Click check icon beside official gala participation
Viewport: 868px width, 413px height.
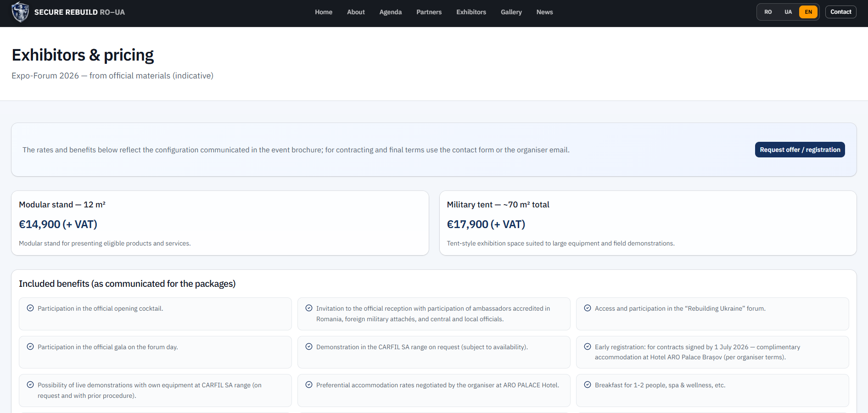point(30,346)
